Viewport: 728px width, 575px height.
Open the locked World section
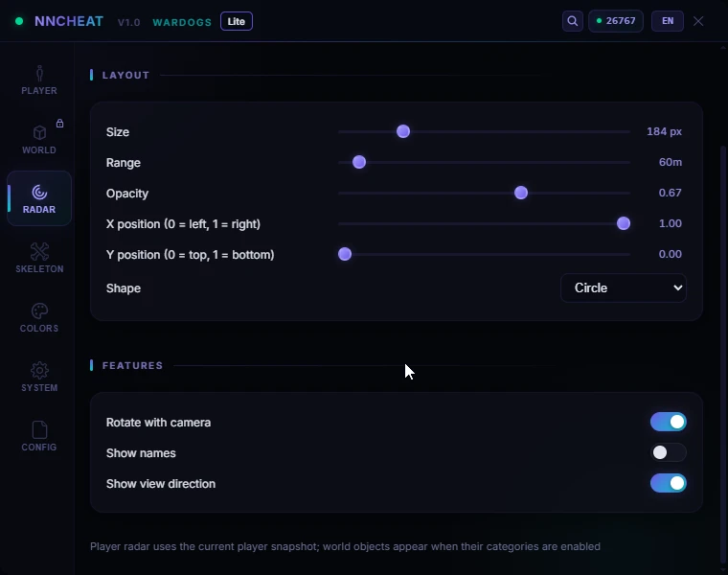pos(39,140)
